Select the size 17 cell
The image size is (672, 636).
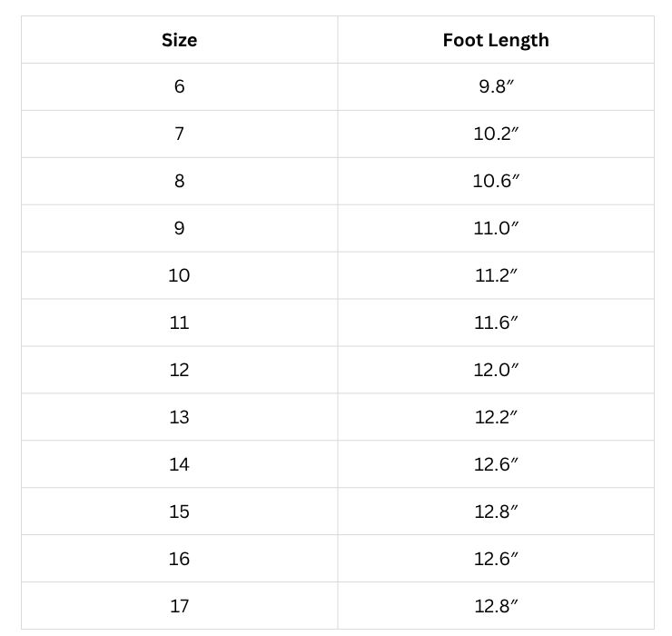(179, 606)
